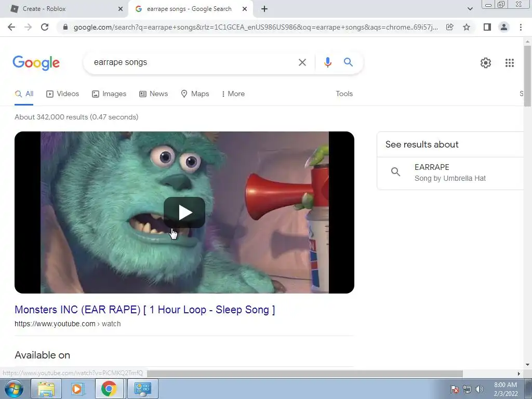Open the taskbar clock and date
Viewport: 532px width, 399px height.
click(506, 389)
